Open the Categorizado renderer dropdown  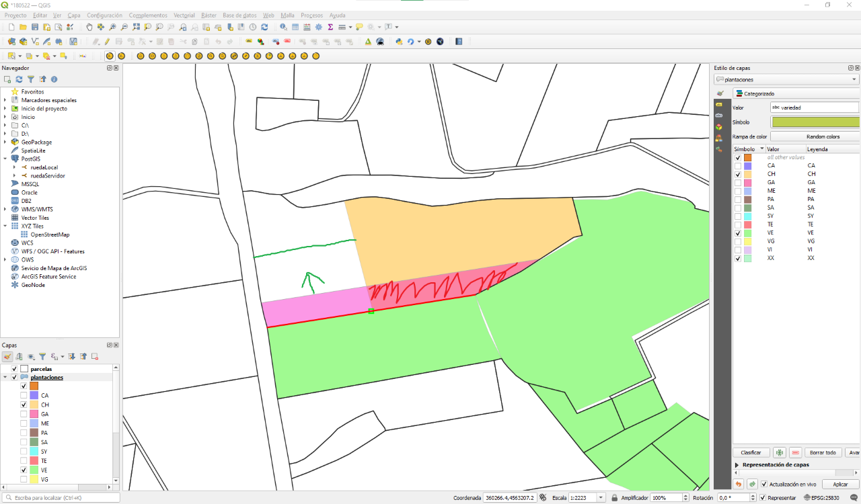click(x=794, y=93)
